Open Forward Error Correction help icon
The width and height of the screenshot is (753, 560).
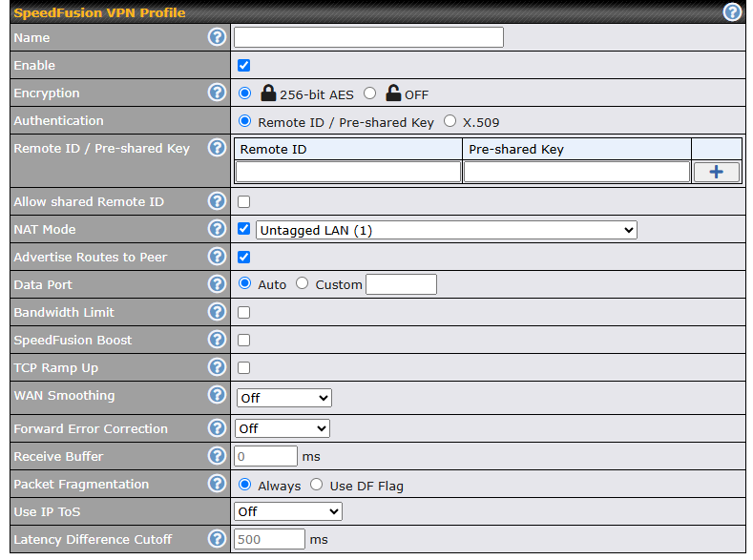[x=217, y=428]
